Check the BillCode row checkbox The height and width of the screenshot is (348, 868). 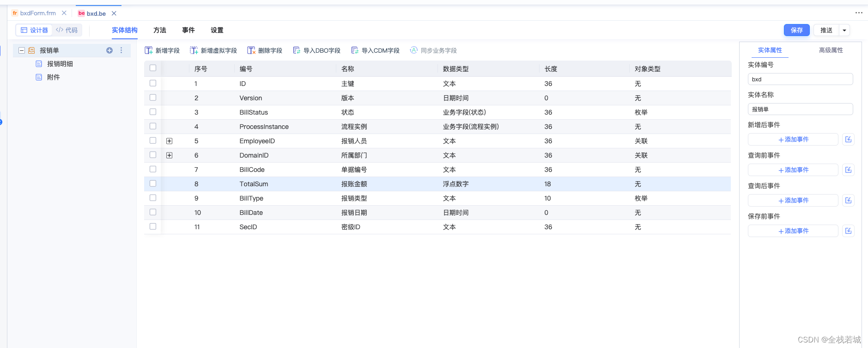coord(153,169)
